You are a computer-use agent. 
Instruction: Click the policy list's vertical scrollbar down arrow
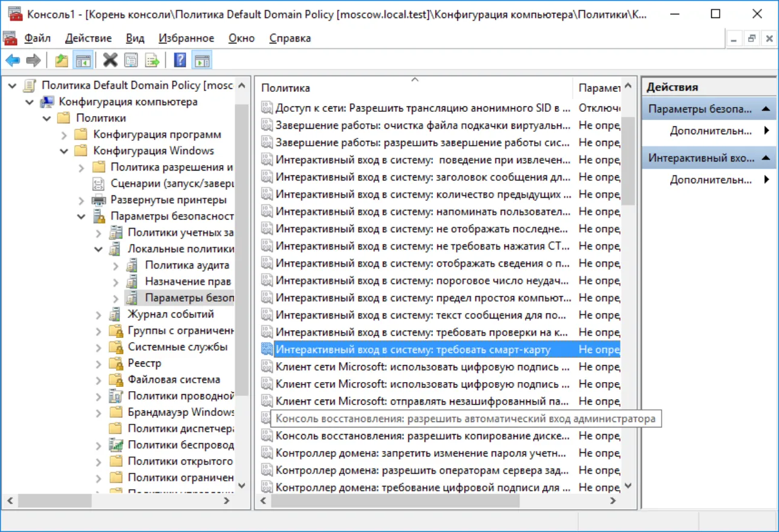click(628, 485)
